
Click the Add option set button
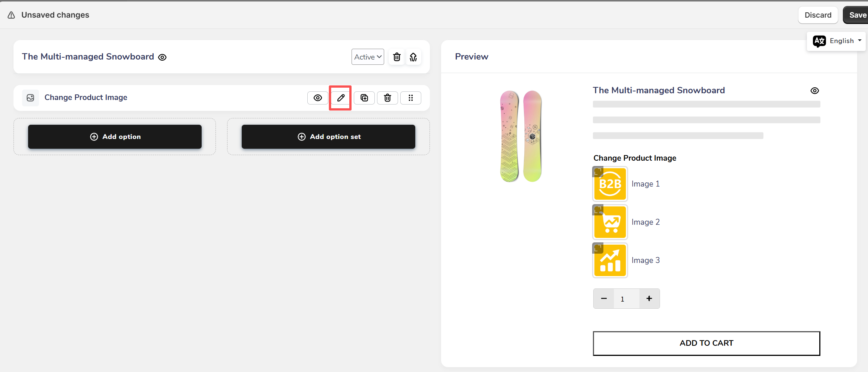(328, 137)
